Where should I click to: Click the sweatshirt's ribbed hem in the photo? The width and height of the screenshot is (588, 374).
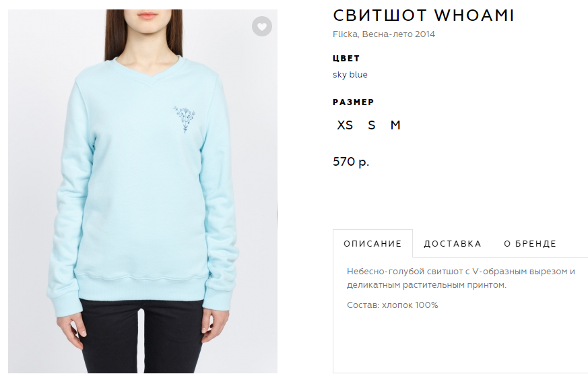[143, 286]
